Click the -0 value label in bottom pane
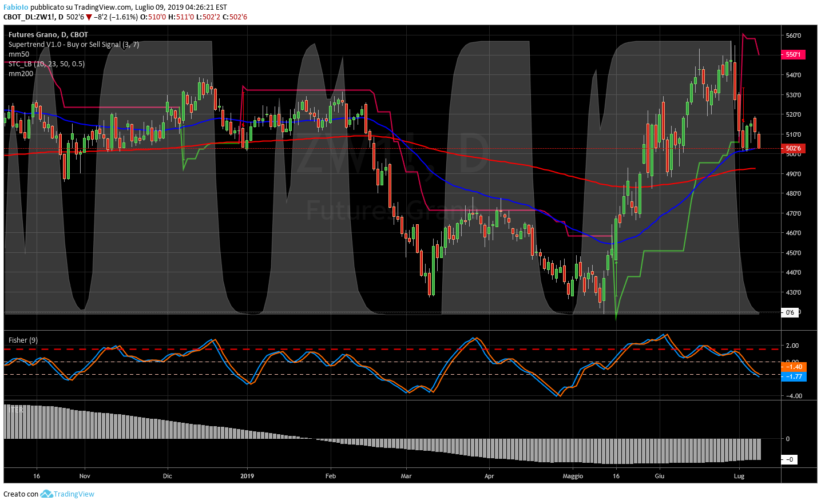821x504 pixels. point(790,459)
